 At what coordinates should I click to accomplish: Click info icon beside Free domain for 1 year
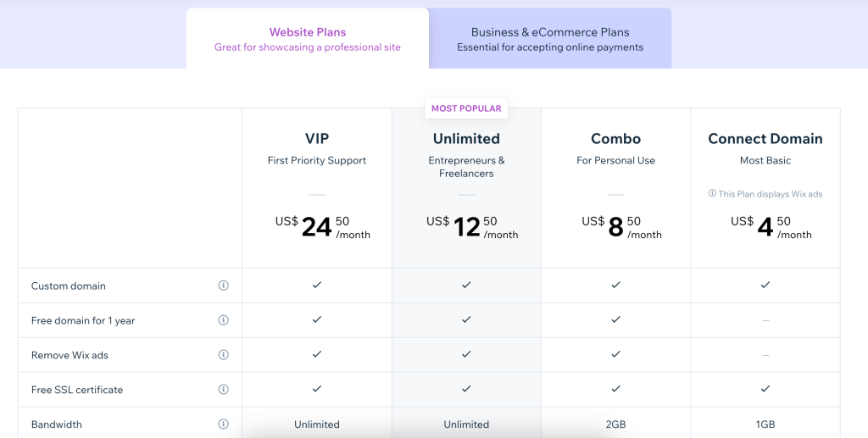[224, 320]
